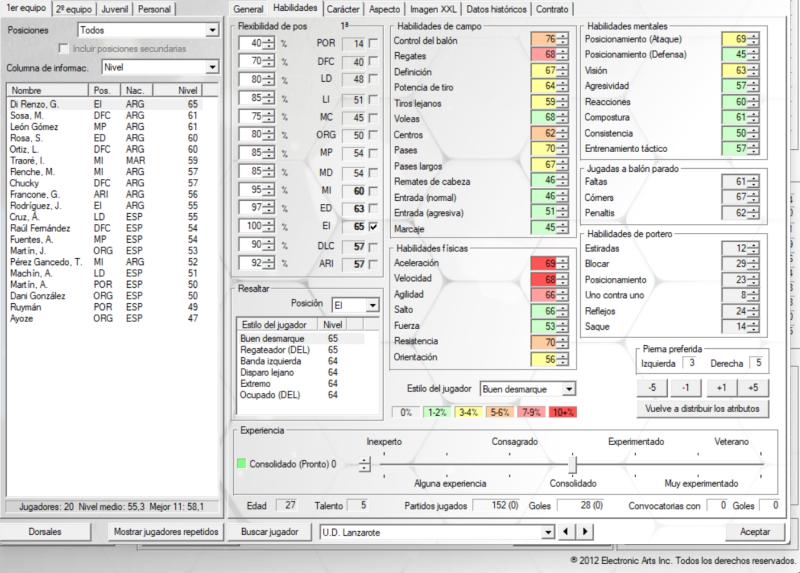Check the LD position checkbox
The height and width of the screenshot is (573, 800).
(373, 79)
